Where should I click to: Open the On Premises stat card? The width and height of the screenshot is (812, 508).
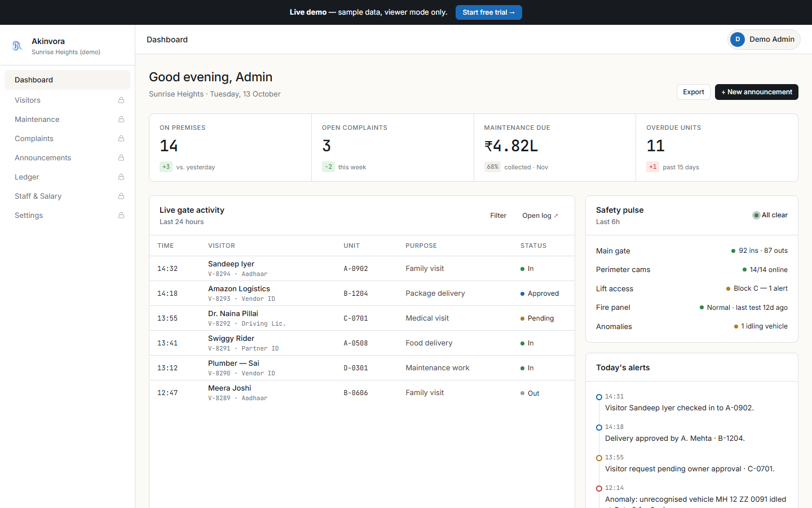[230, 148]
